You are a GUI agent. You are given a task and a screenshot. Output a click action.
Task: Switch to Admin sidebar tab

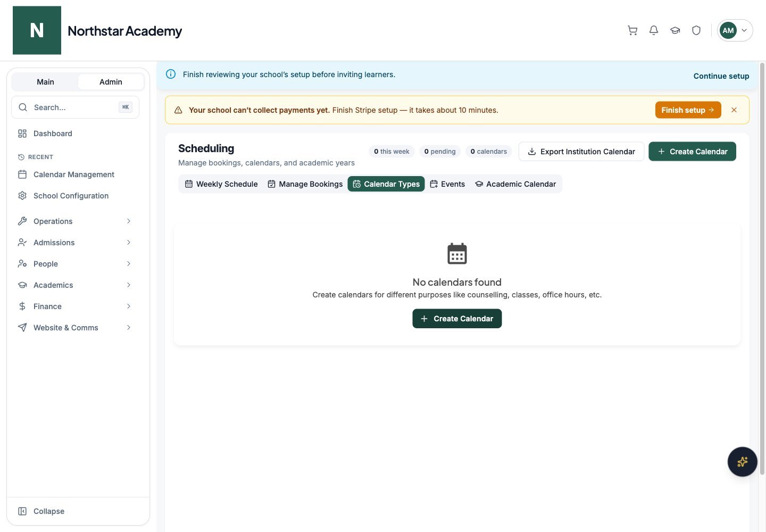click(x=111, y=82)
